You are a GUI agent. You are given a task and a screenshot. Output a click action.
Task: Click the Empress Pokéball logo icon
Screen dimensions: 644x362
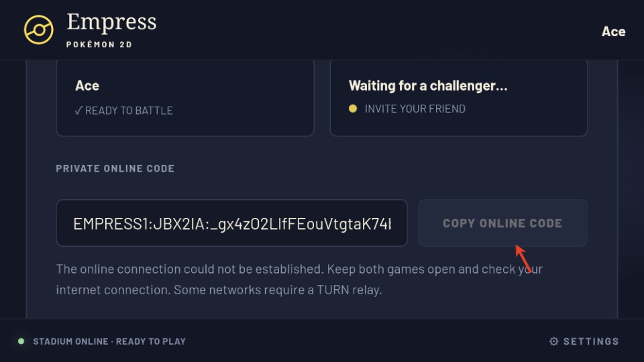(39, 30)
